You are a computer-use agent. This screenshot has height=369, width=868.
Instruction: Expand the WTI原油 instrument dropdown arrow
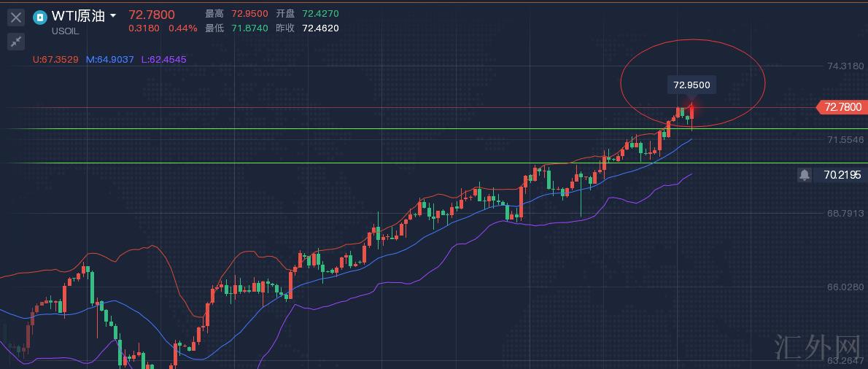point(113,16)
